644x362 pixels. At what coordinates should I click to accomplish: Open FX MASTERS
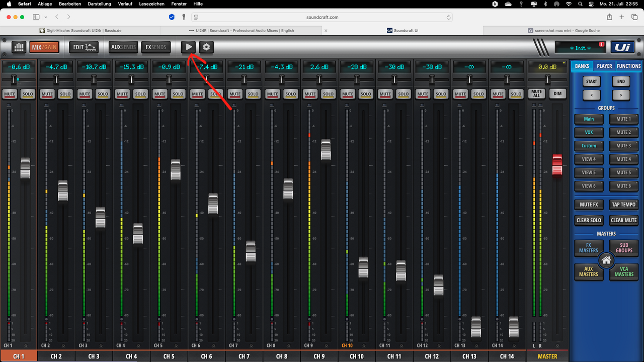pos(588,248)
